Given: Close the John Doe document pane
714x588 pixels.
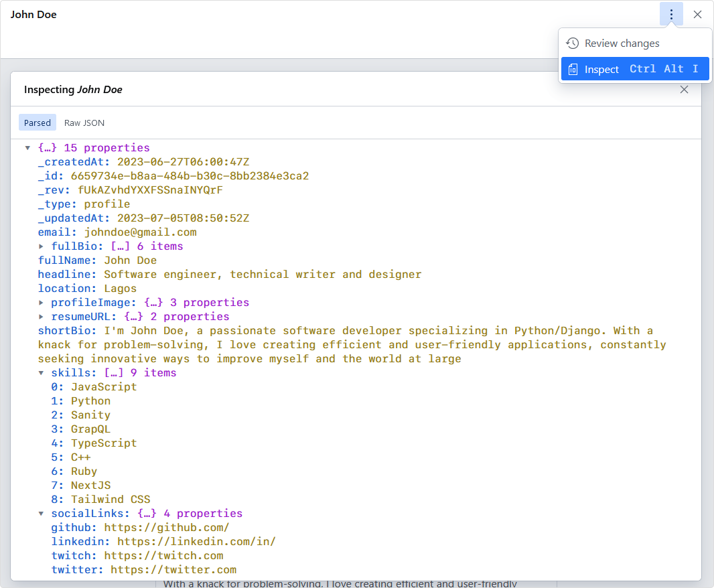Looking at the screenshot, I should coord(697,14).
